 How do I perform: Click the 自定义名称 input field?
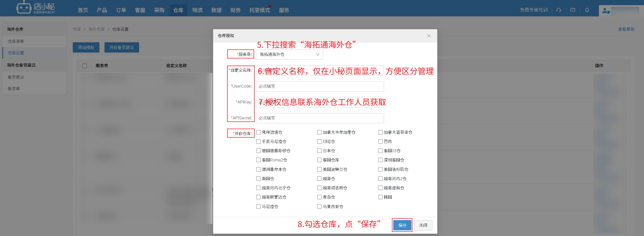point(320,70)
